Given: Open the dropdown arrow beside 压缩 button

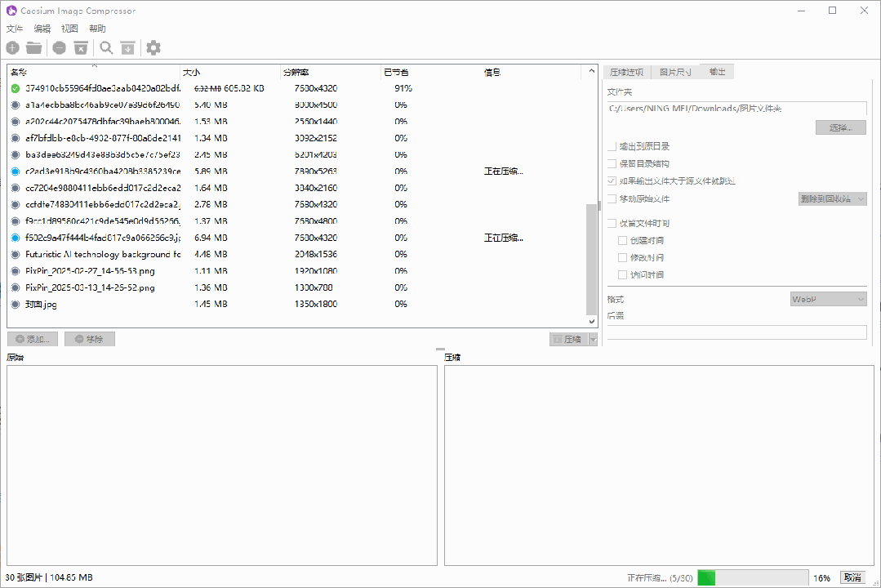Looking at the screenshot, I should (593, 340).
